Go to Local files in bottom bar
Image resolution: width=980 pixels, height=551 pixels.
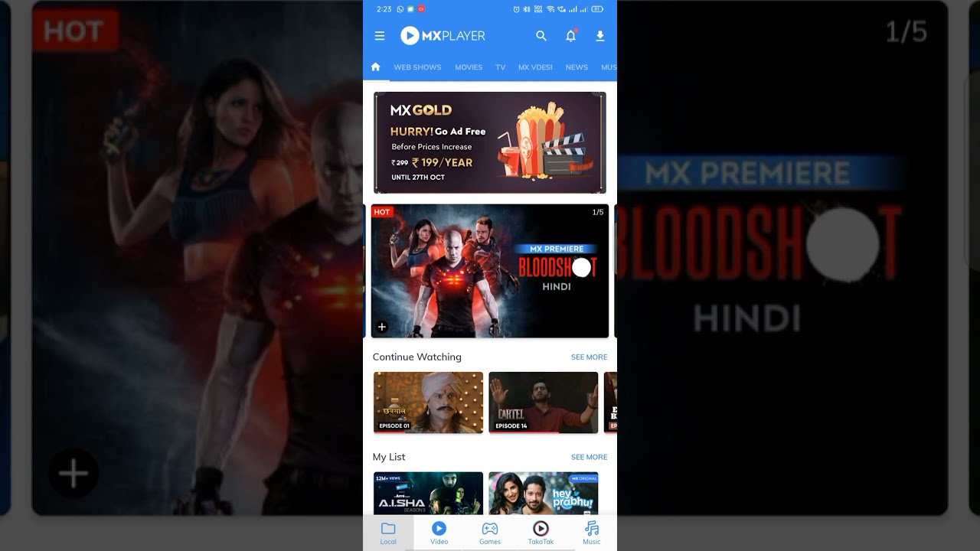coord(388,533)
